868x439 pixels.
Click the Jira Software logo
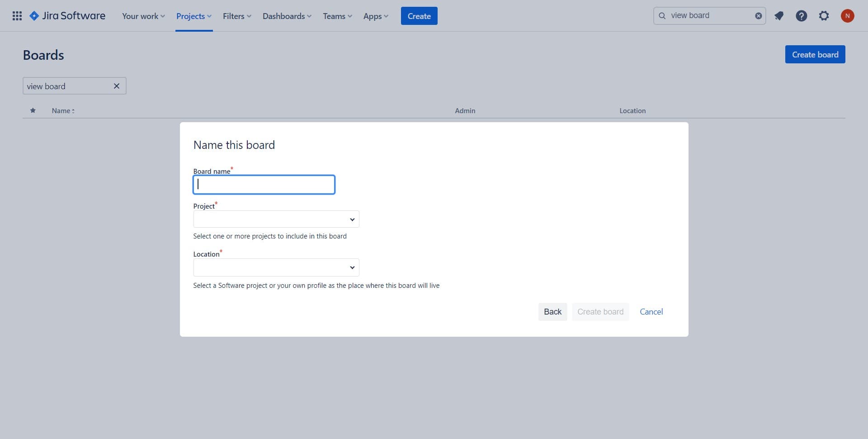tap(67, 15)
